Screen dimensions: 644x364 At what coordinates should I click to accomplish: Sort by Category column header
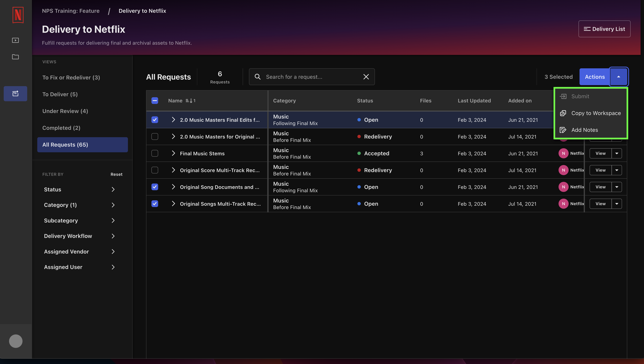pyautogui.click(x=284, y=101)
